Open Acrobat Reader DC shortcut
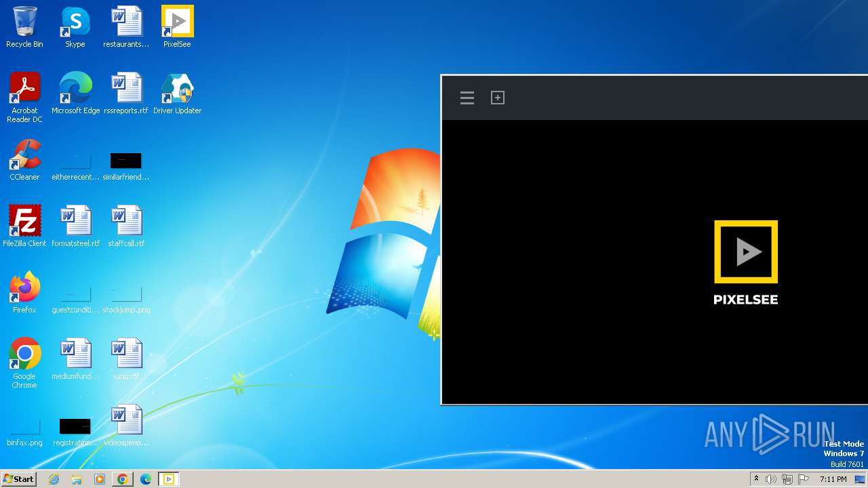The width and height of the screenshot is (868, 488). tap(24, 98)
